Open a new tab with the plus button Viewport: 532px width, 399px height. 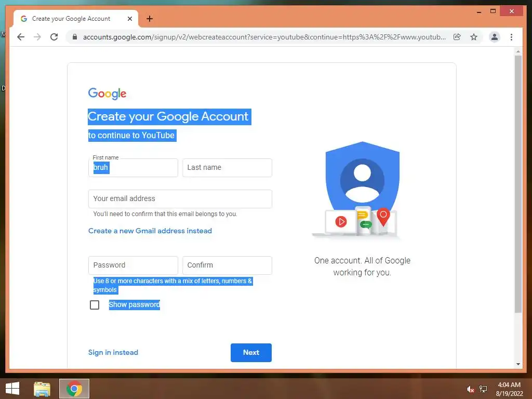point(149,19)
